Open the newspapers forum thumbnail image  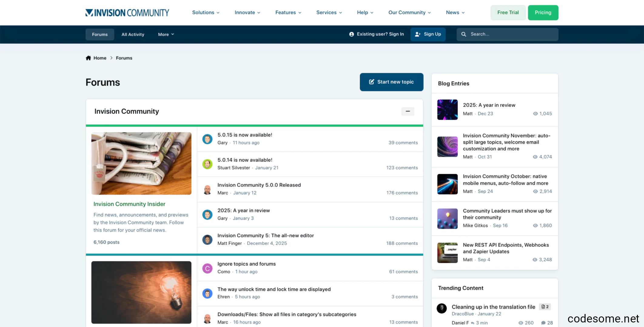[141, 163]
